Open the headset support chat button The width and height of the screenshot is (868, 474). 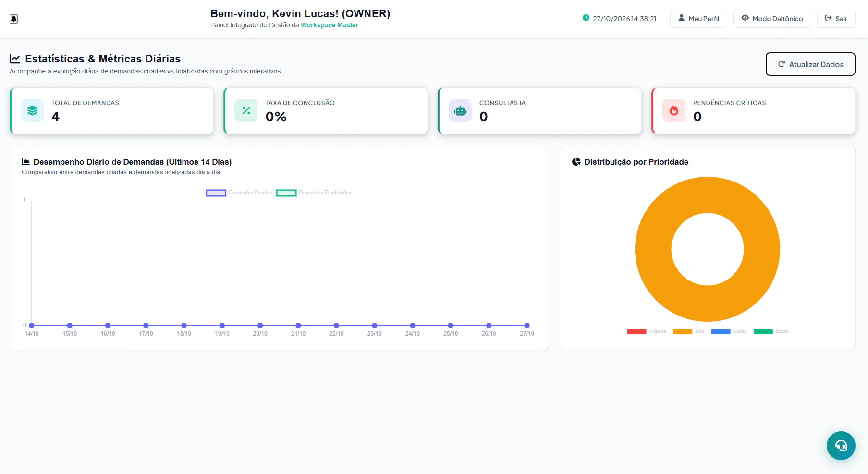point(841,446)
